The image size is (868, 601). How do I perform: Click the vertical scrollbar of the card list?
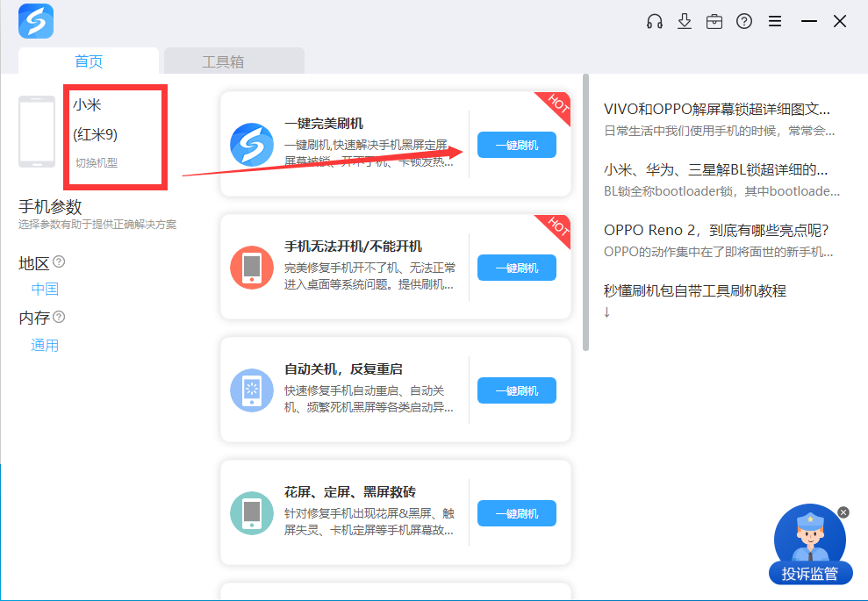585,212
